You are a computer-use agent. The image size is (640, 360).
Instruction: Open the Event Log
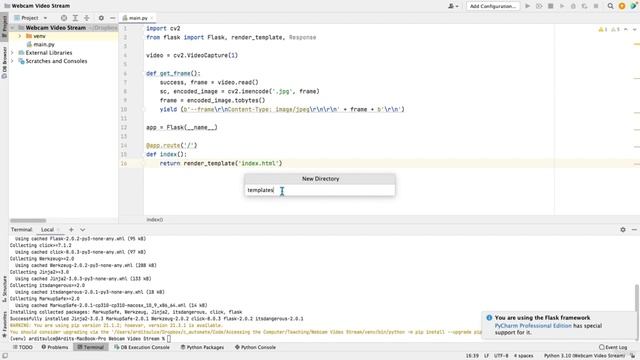click(613, 347)
